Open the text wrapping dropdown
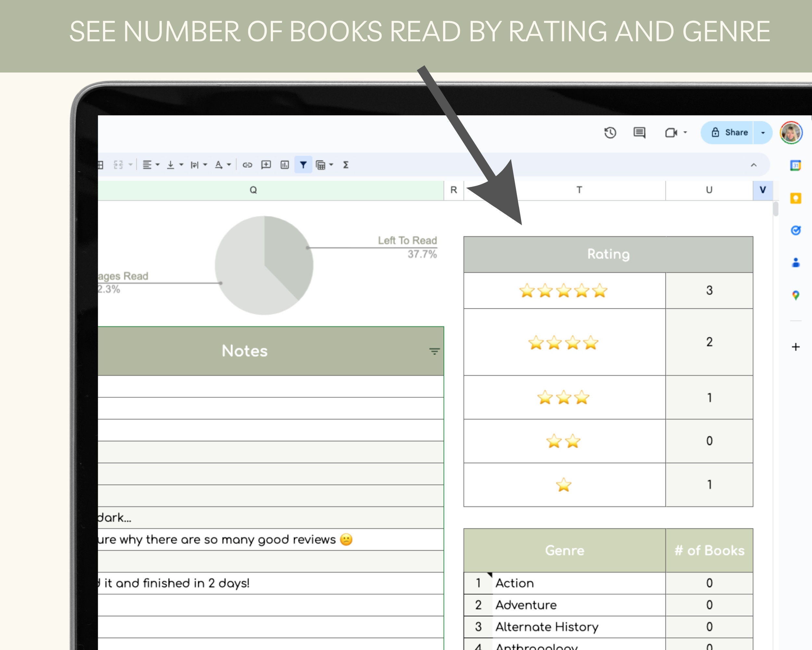 (x=205, y=165)
